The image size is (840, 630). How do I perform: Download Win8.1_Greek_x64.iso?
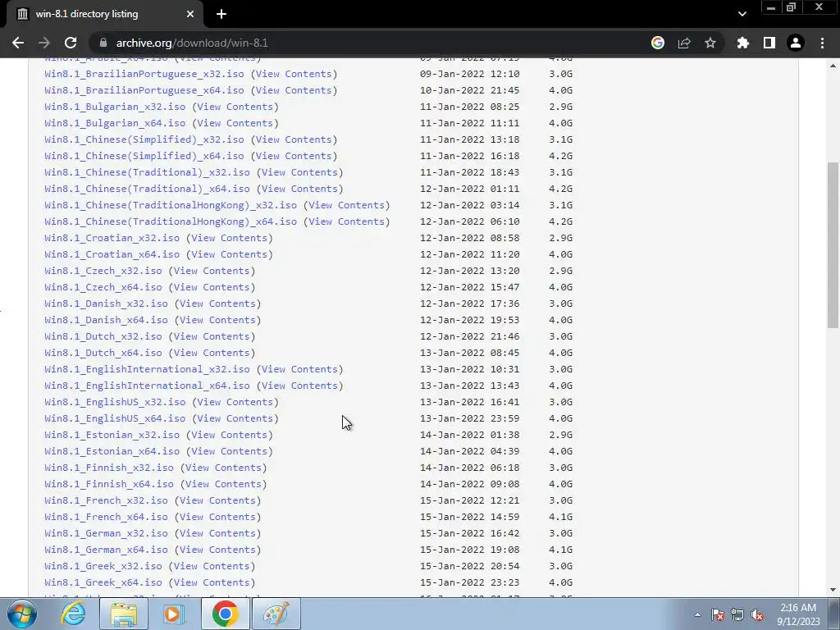click(x=103, y=582)
